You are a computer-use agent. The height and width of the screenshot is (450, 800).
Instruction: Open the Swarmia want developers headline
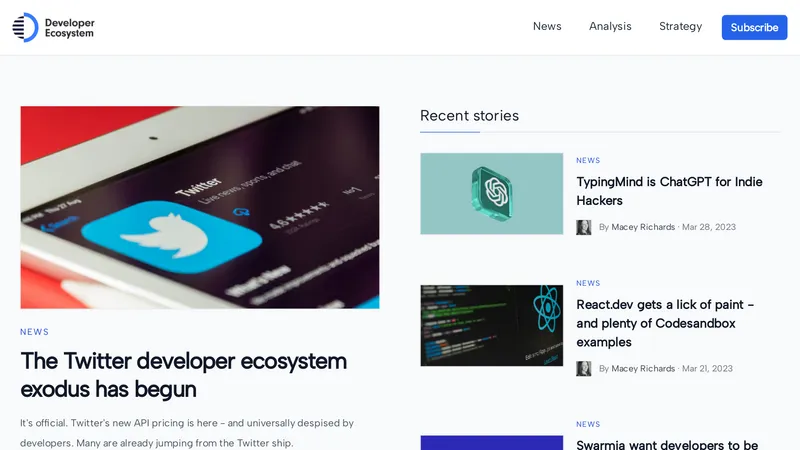coord(667,444)
